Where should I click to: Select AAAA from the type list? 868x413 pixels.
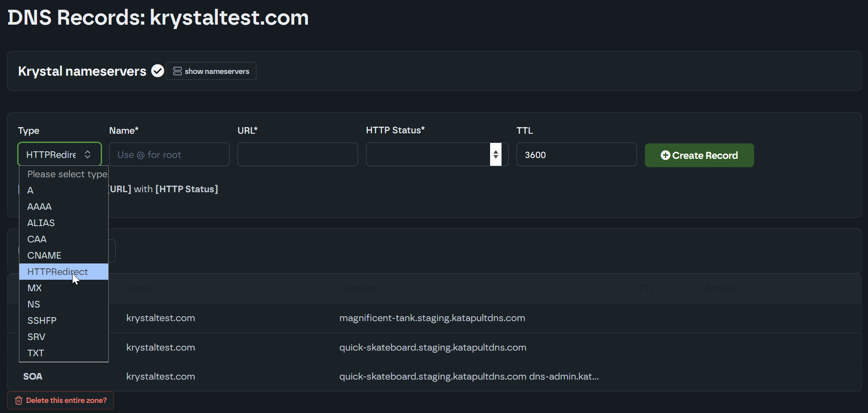click(40, 207)
